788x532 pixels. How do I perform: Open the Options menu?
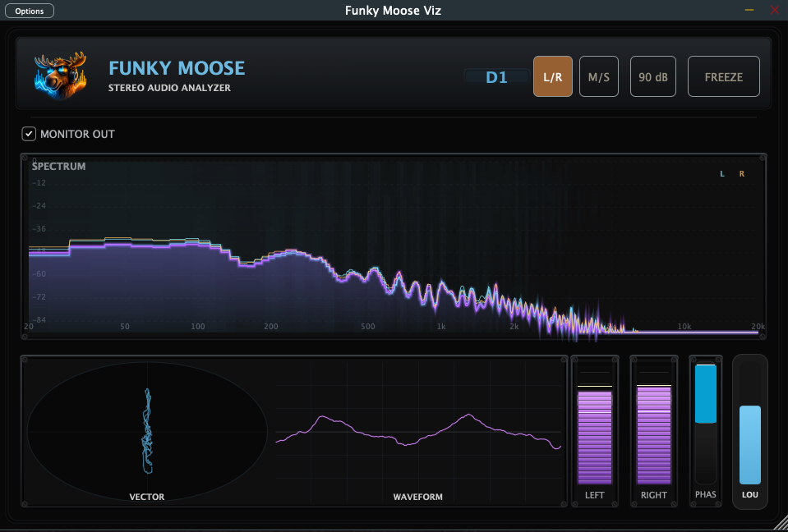[29, 10]
